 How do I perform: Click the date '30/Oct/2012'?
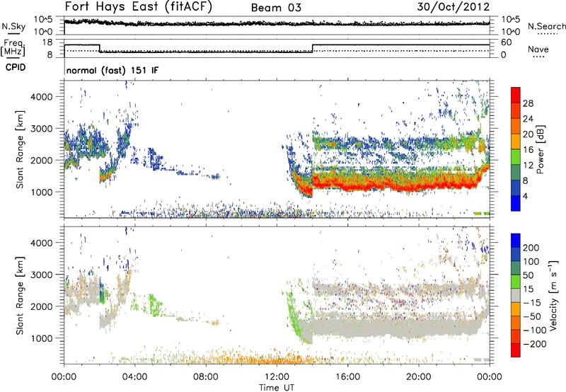(454, 7)
